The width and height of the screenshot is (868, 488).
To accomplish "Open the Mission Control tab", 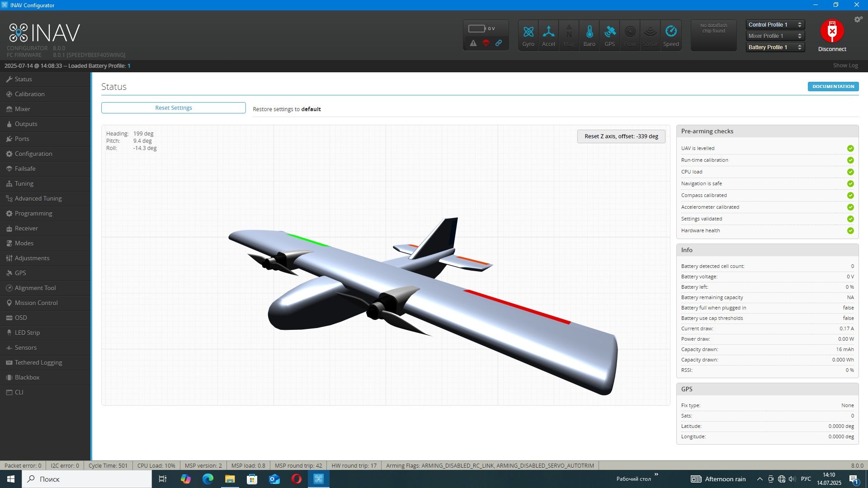I will 45,303.
